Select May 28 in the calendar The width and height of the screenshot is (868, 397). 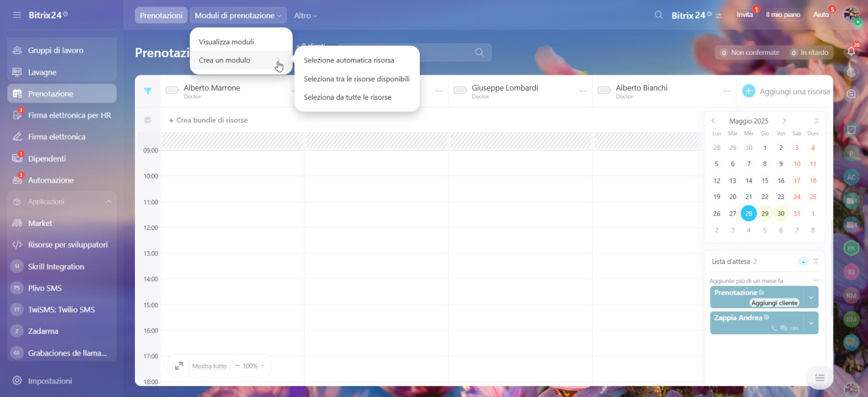coord(749,213)
